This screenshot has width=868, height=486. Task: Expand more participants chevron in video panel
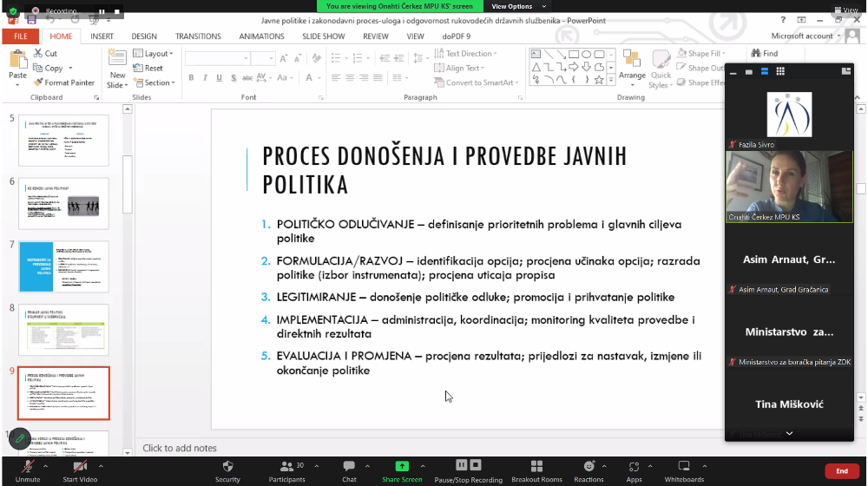[789, 433]
